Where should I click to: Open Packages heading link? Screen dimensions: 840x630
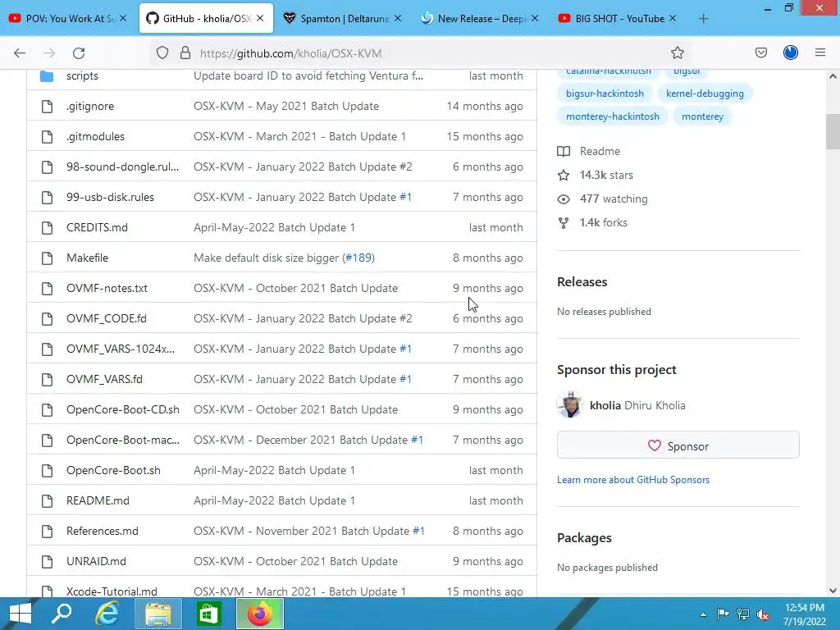[584, 538]
